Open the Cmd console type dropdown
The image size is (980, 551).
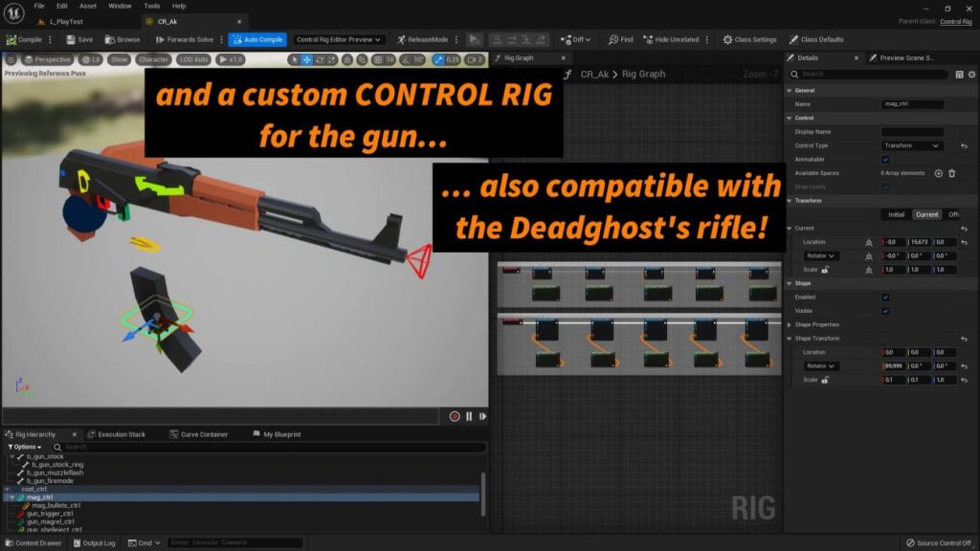(144, 543)
